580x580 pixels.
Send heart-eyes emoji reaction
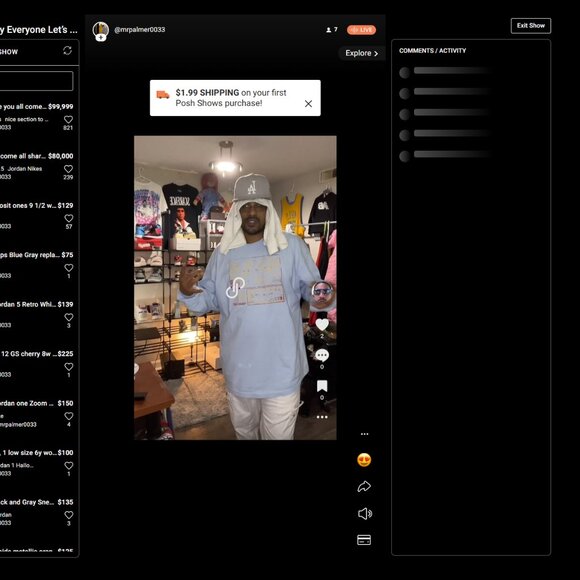[364, 460]
